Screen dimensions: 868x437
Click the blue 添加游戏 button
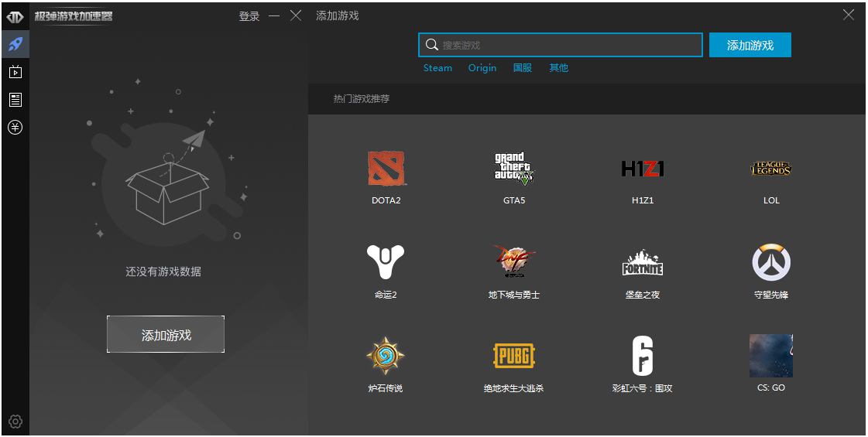coord(750,45)
